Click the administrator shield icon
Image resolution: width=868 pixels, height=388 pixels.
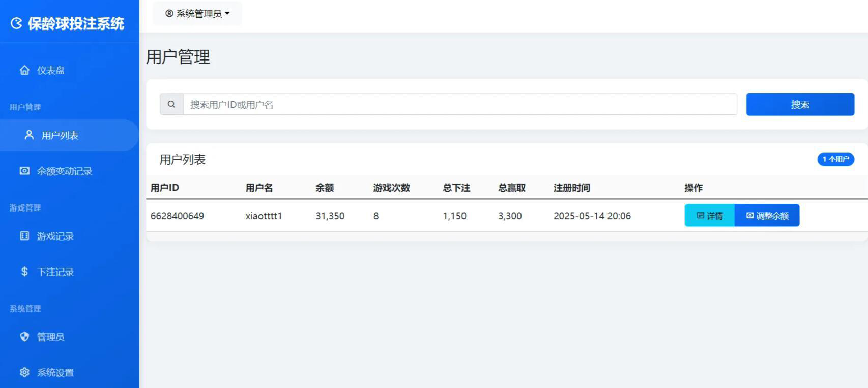[24, 337]
